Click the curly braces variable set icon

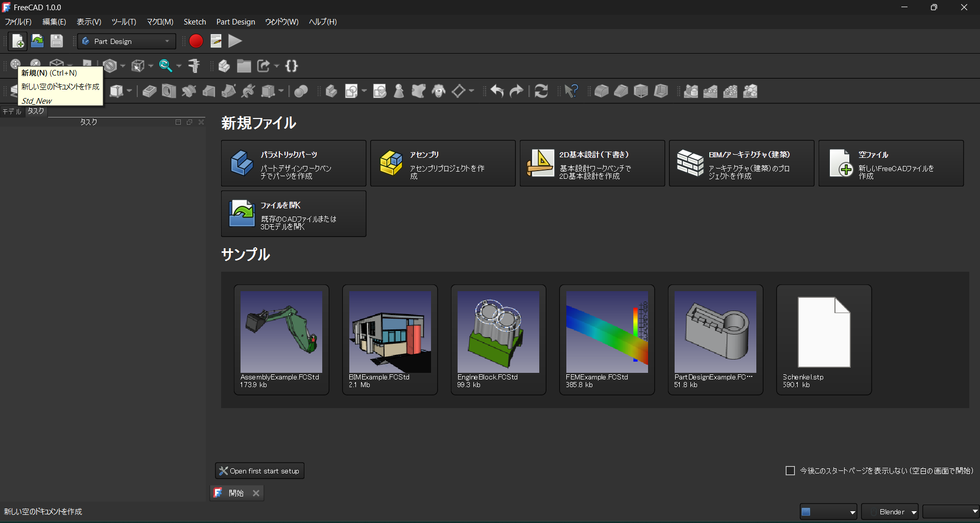point(292,65)
